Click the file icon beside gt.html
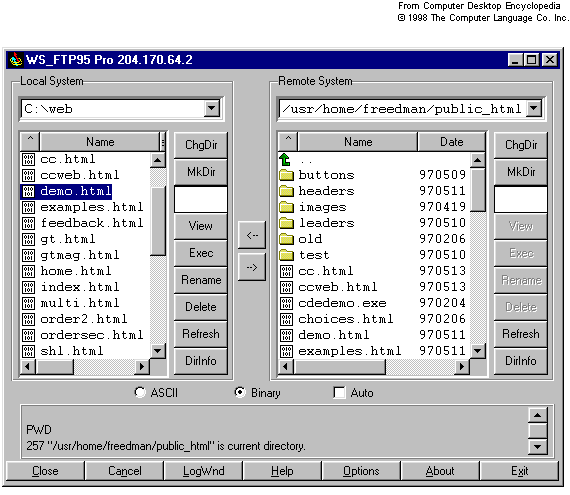This screenshot has height=495, width=570. (28, 239)
